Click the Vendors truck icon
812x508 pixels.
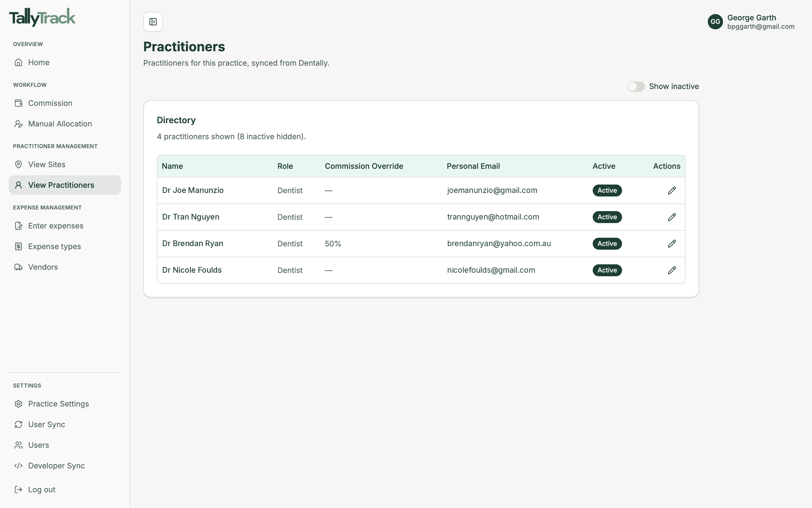tap(18, 267)
